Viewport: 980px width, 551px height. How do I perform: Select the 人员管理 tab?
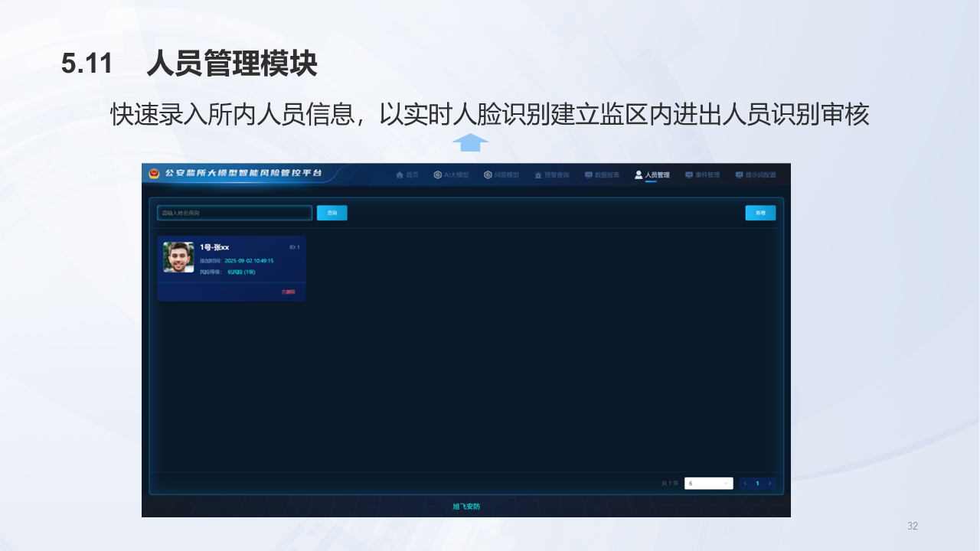(x=652, y=174)
